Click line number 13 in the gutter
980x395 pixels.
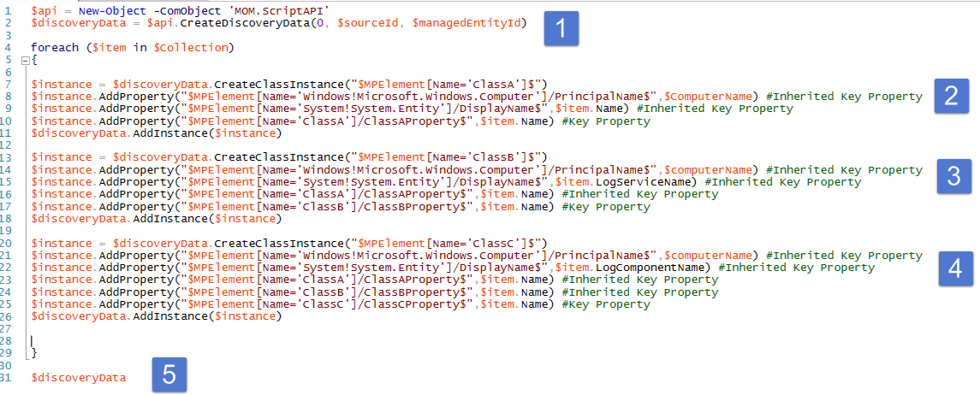8,156
